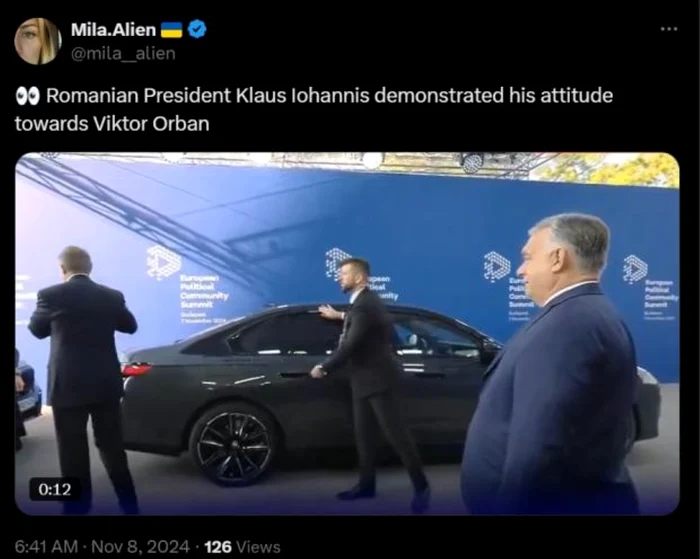Screen dimensions: 700x559
Task: Click the Ukrainian flag emoji beside the name
Action: [x=171, y=30]
